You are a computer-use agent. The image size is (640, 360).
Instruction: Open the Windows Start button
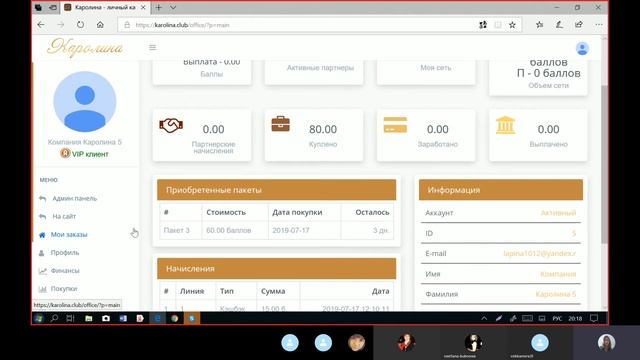[x=39, y=318]
